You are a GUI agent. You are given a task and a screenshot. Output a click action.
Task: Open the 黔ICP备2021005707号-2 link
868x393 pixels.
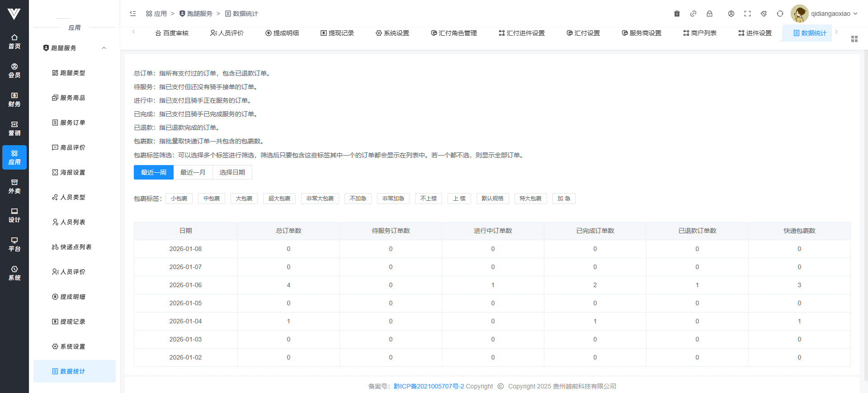[x=429, y=386]
